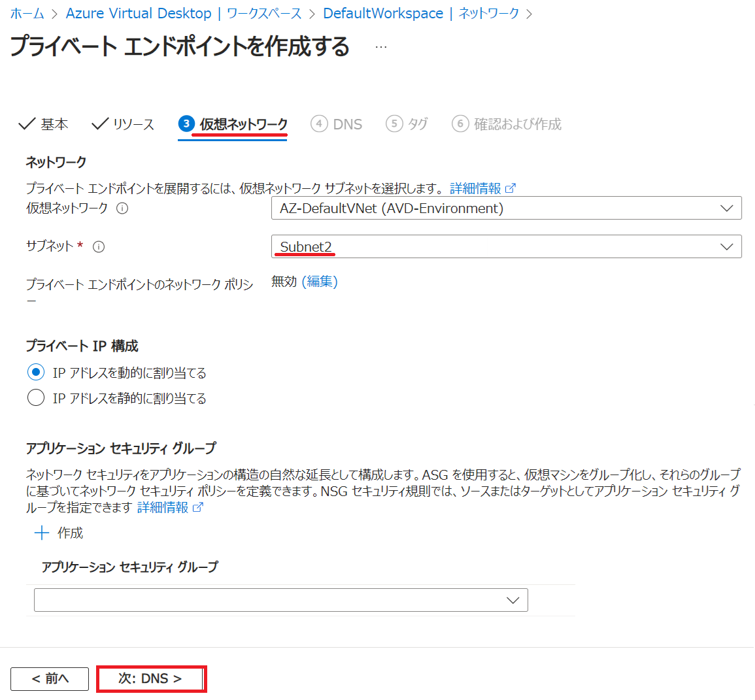Viewport: 755px width, 700px height.
Task: Switch to the リソース tab
Action: [124, 124]
